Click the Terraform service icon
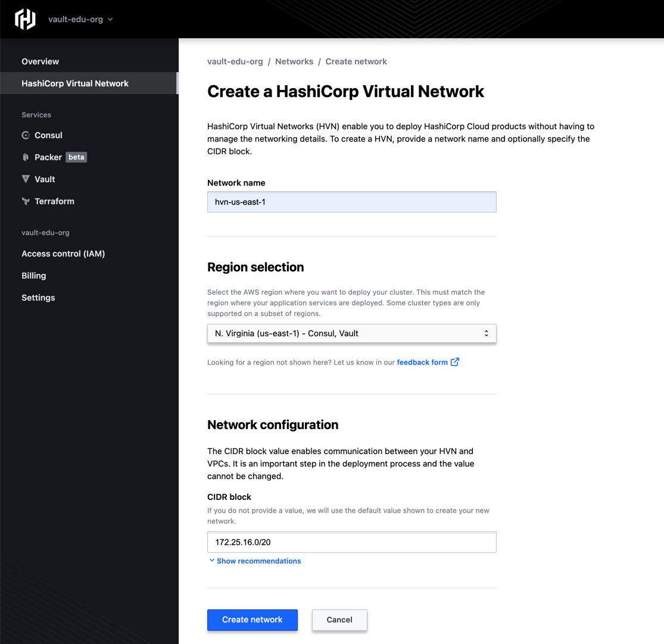Viewport: 664px width, 644px height. (26, 201)
